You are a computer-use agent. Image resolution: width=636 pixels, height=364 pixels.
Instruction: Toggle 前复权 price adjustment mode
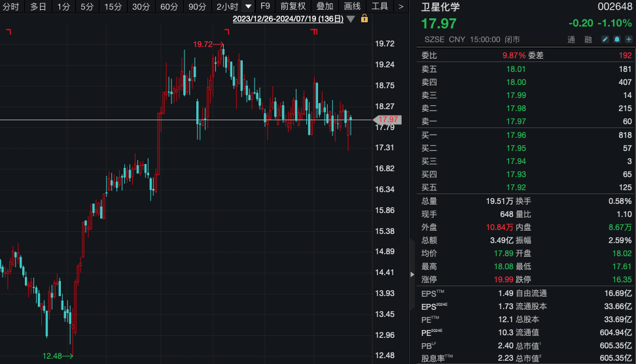(x=293, y=6)
